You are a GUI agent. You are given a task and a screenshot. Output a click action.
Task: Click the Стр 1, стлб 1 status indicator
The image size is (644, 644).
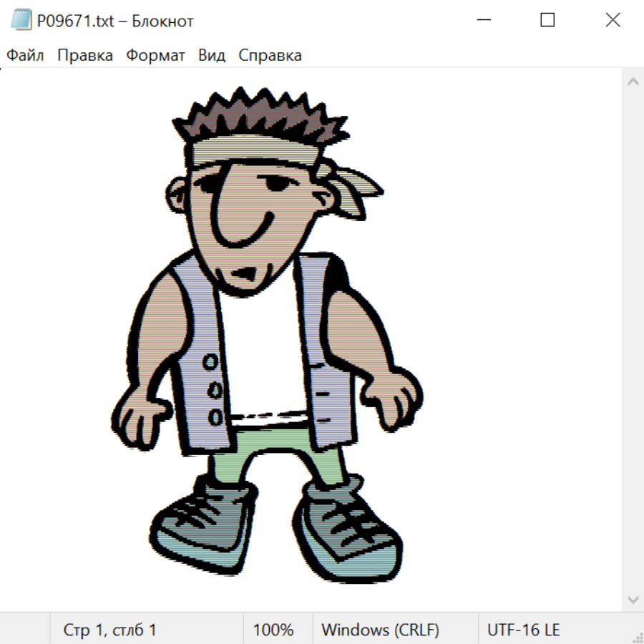pos(110,630)
